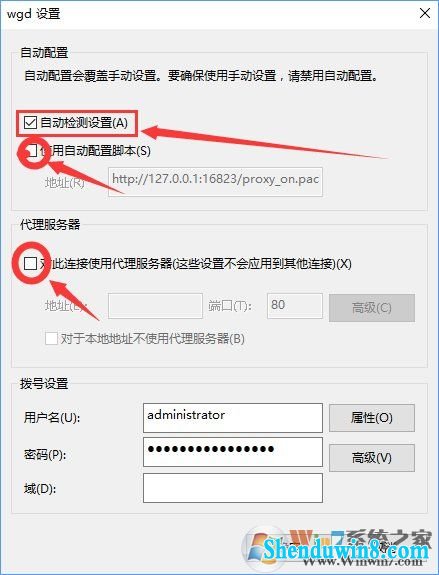
Task: Uncheck the 自动检测设置(A) checkbox
Action: (x=30, y=122)
